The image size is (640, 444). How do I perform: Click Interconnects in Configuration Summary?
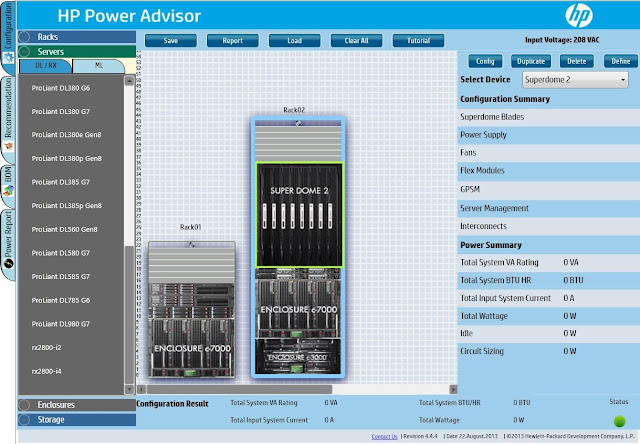pos(549,226)
